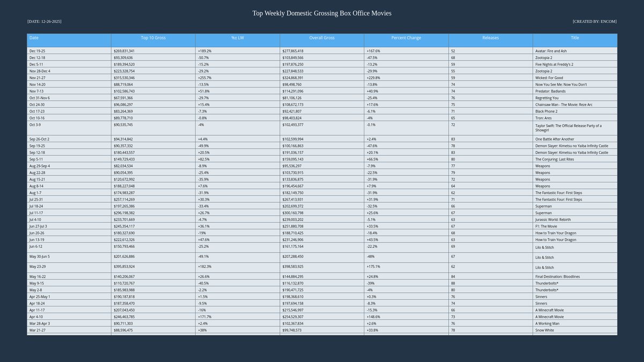Click the +171.7% change cell

coord(238,317)
